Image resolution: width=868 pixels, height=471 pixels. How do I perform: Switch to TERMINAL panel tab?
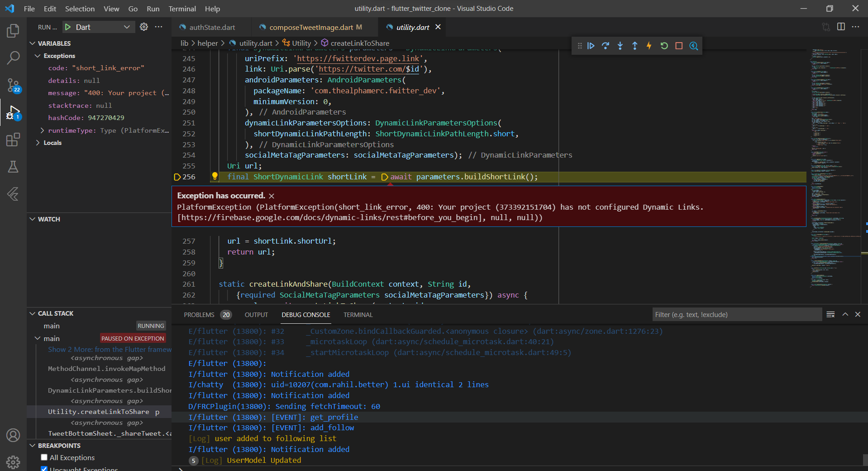click(358, 315)
